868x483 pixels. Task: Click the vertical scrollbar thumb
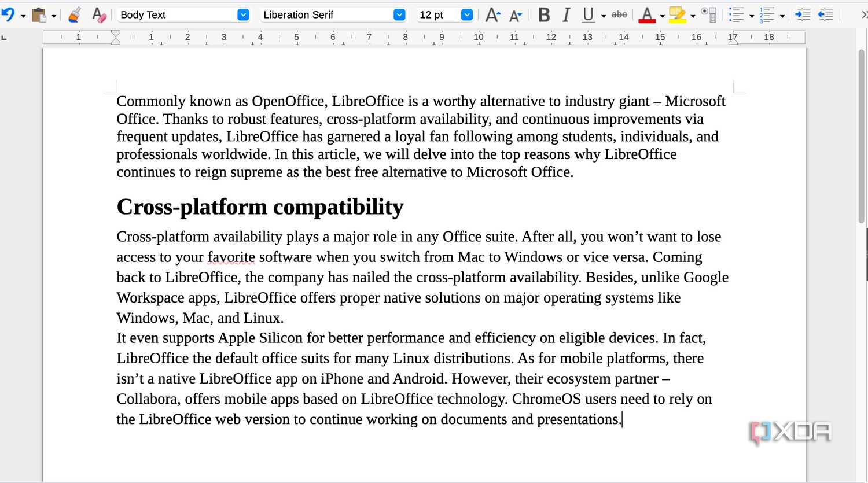point(861,137)
